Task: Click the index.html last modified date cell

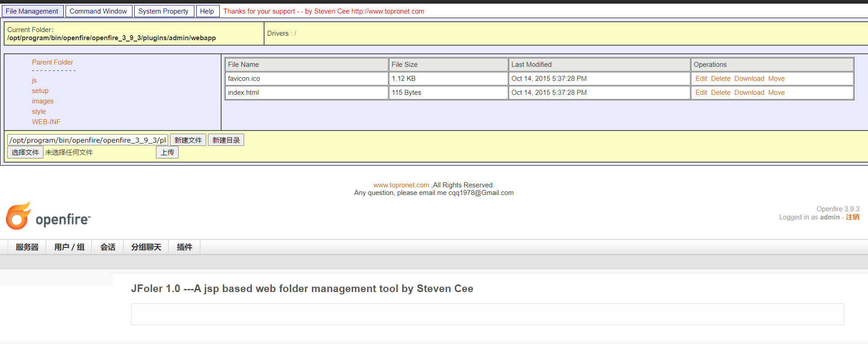Action: pos(599,93)
